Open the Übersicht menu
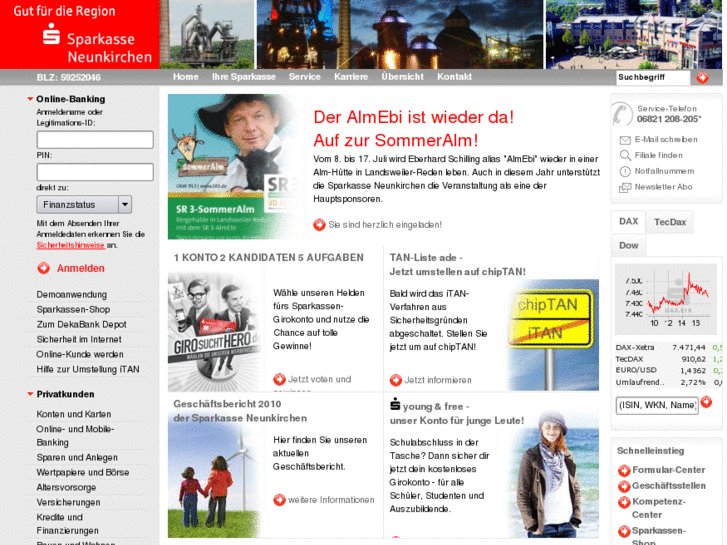The width and height of the screenshot is (727, 545). click(x=402, y=77)
